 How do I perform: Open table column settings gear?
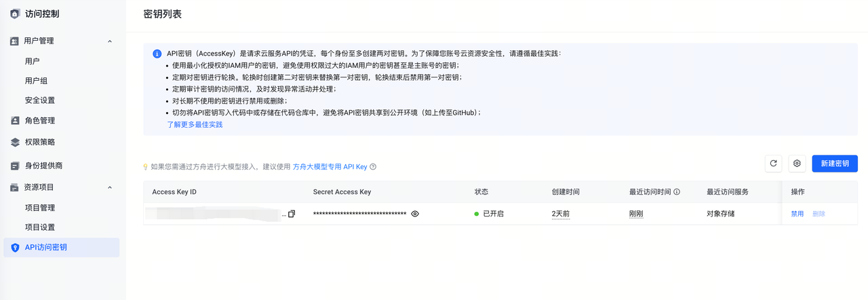797,164
